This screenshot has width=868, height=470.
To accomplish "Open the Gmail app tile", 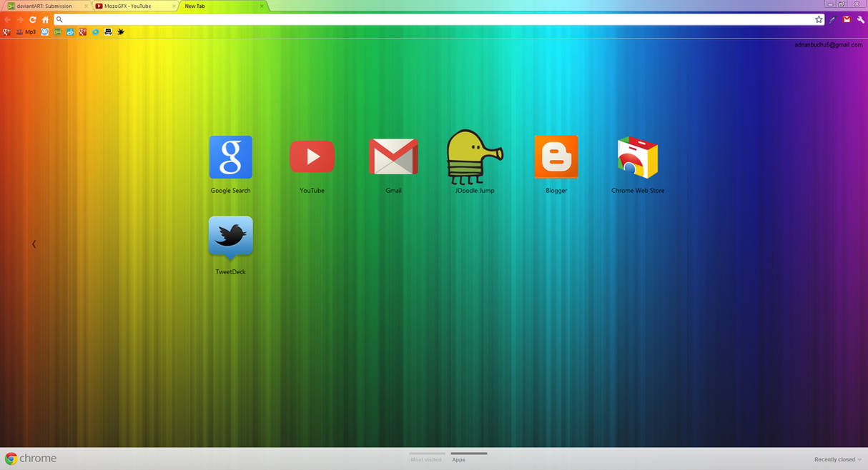I will coord(393,166).
